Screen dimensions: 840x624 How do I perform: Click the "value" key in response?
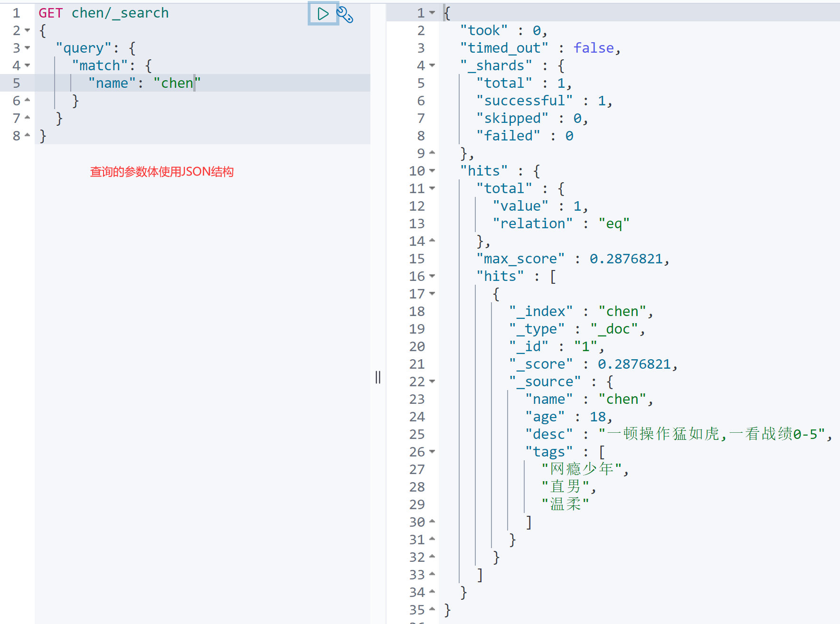tap(520, 206)
